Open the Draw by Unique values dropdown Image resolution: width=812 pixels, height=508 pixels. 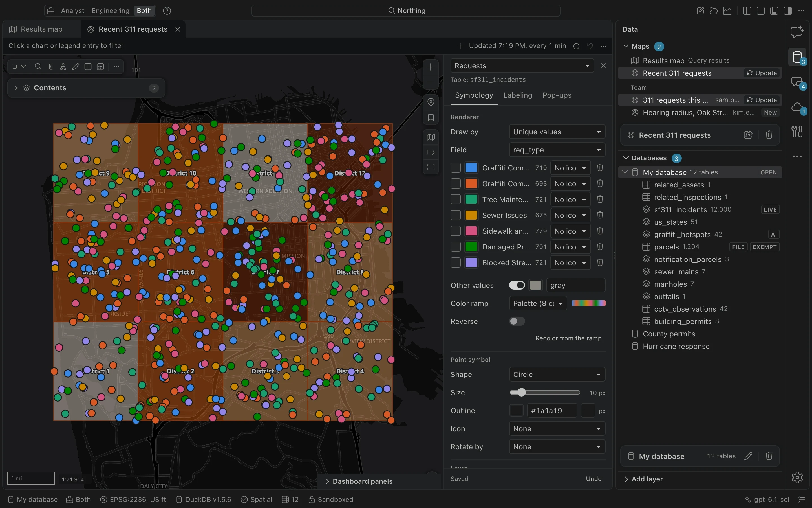coord(557,132)
